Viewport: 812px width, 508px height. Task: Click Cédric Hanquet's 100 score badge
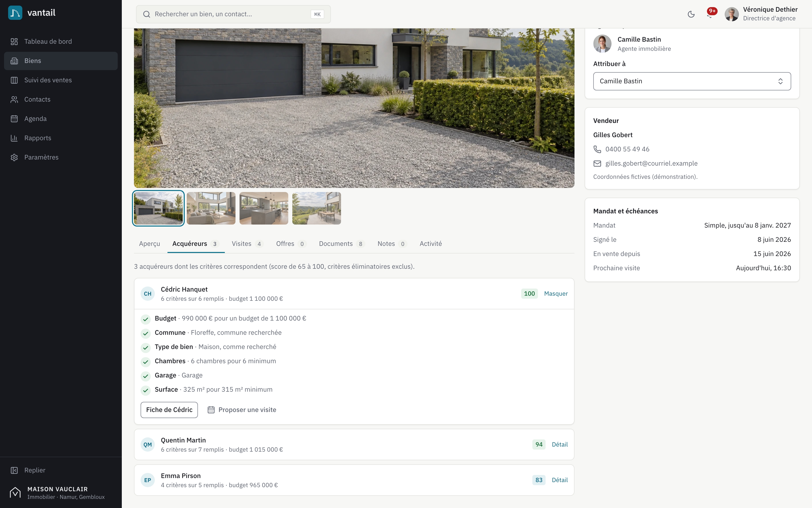point(530,294)
